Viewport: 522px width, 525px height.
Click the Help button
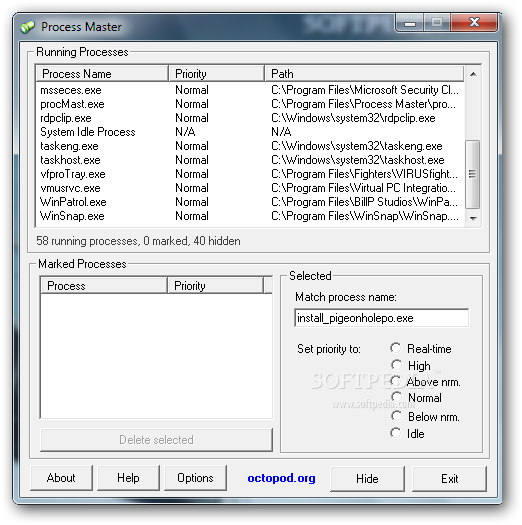click(x=128, y=478)
